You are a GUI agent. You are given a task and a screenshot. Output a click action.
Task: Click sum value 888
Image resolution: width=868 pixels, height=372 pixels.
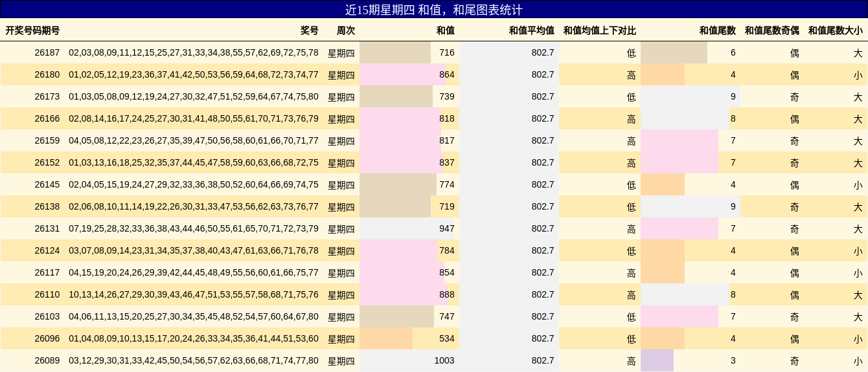[447, 294]
